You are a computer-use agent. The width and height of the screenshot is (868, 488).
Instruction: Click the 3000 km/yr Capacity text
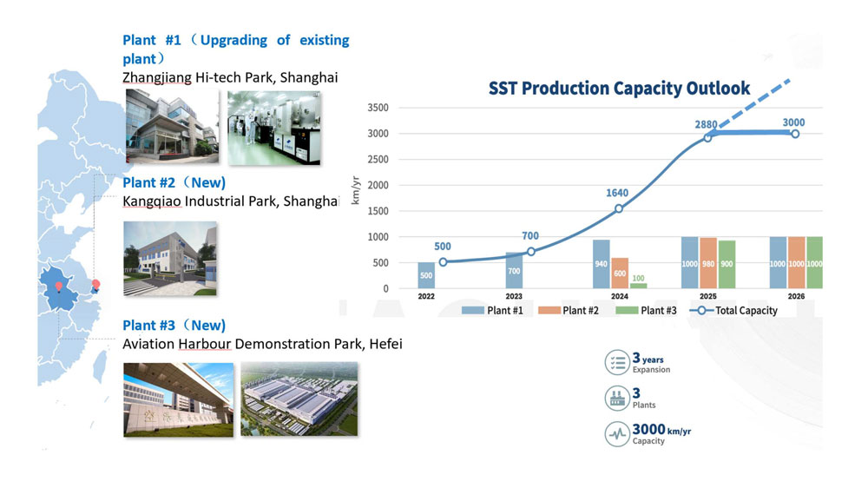(661, 433)
